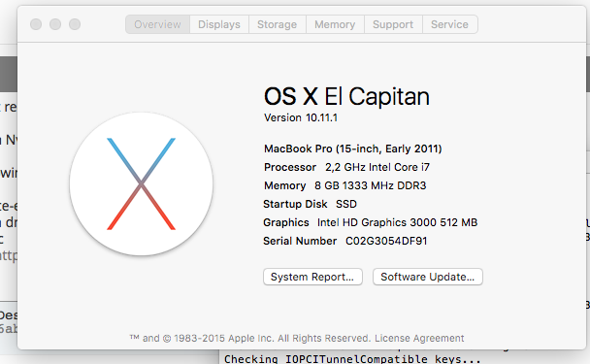
Task: Click the 8 GB 1333 MHz DDR3 value
Action: (371, 185)
